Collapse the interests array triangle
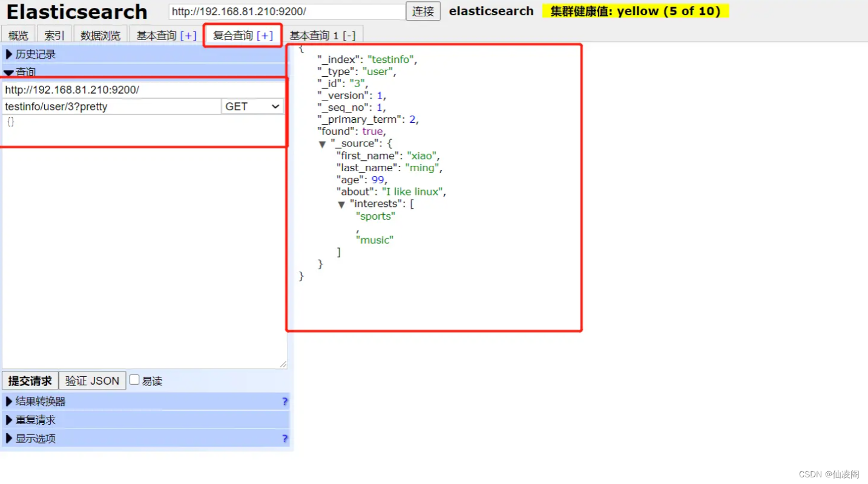This screenshot has width=868, height=484. 341,204
